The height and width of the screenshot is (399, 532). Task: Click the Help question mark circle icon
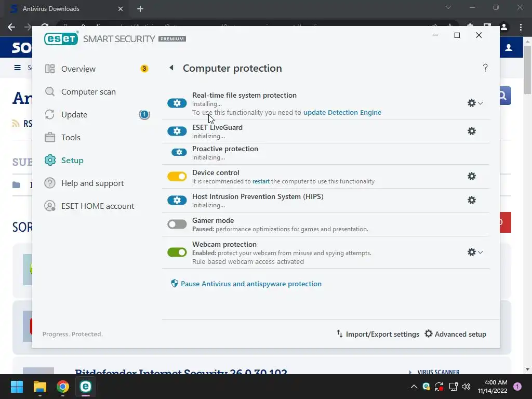coord(50,183)
